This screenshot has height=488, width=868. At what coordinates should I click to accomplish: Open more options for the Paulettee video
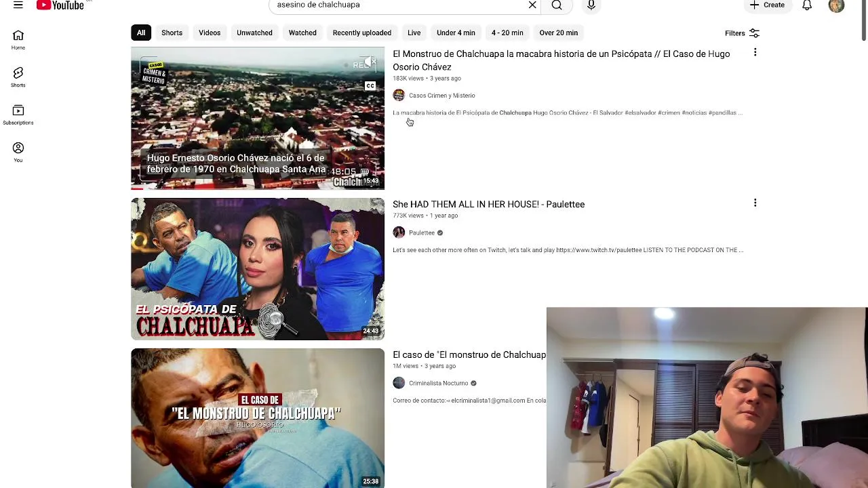tap(755, 203)
